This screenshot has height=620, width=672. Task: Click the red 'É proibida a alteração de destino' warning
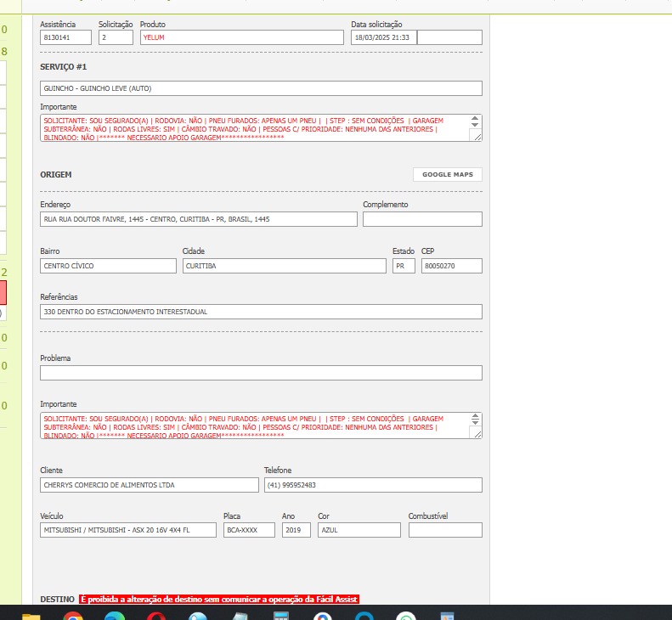point(219,600)
